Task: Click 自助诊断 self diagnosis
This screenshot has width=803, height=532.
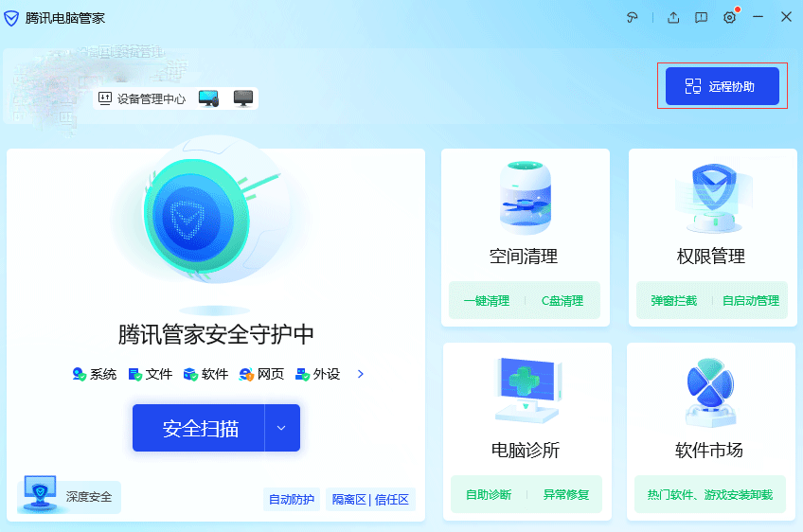Action: pos(489,495)
